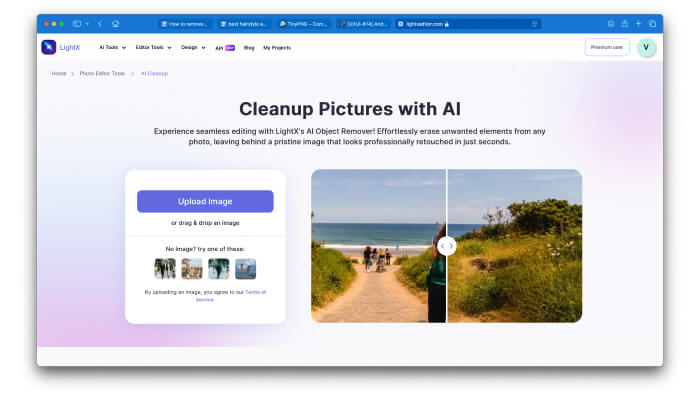Switch to the TinyPNG tab
700x393 pixels.
click(x=304, y=24)
